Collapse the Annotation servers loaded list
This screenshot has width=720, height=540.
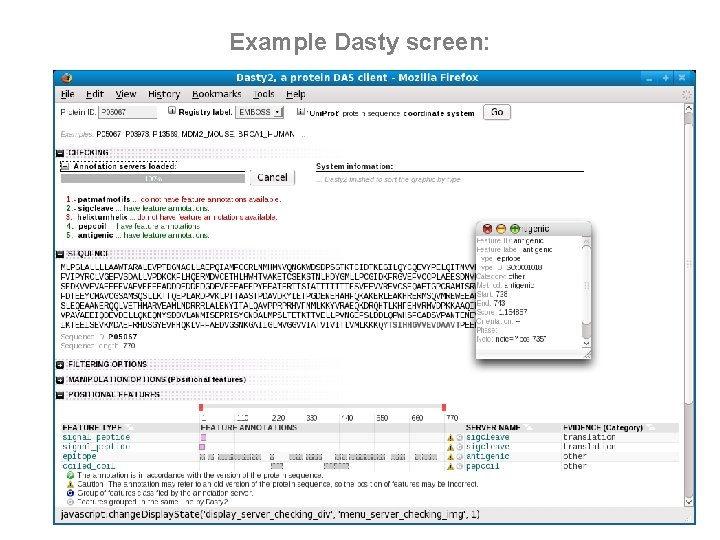(x=65, y=166)
